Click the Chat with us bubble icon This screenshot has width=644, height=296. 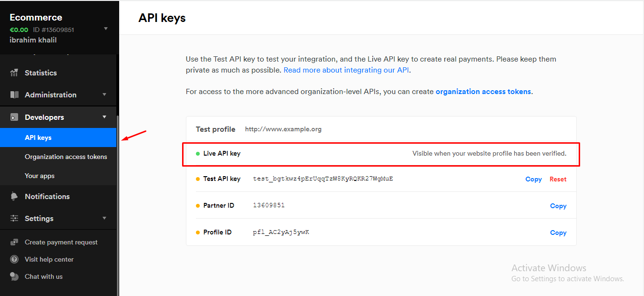click(x=14, y=277)
